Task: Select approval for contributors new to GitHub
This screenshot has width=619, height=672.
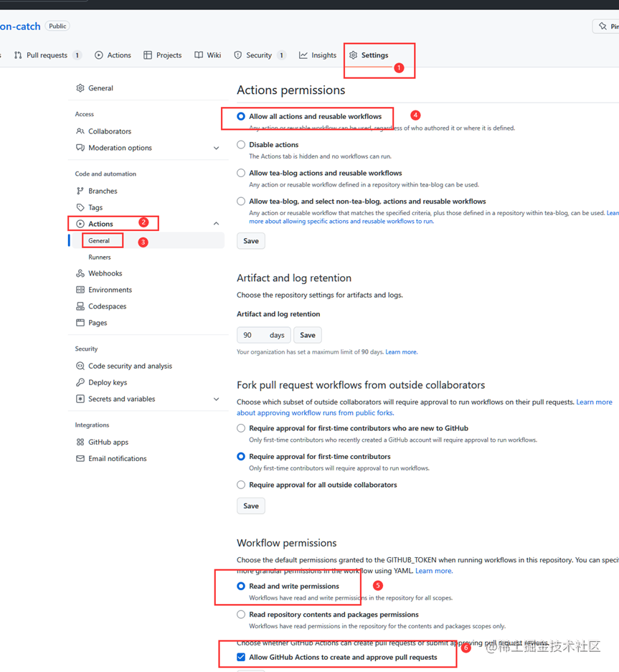Action: pyautogui.click(x=241, y=428)
